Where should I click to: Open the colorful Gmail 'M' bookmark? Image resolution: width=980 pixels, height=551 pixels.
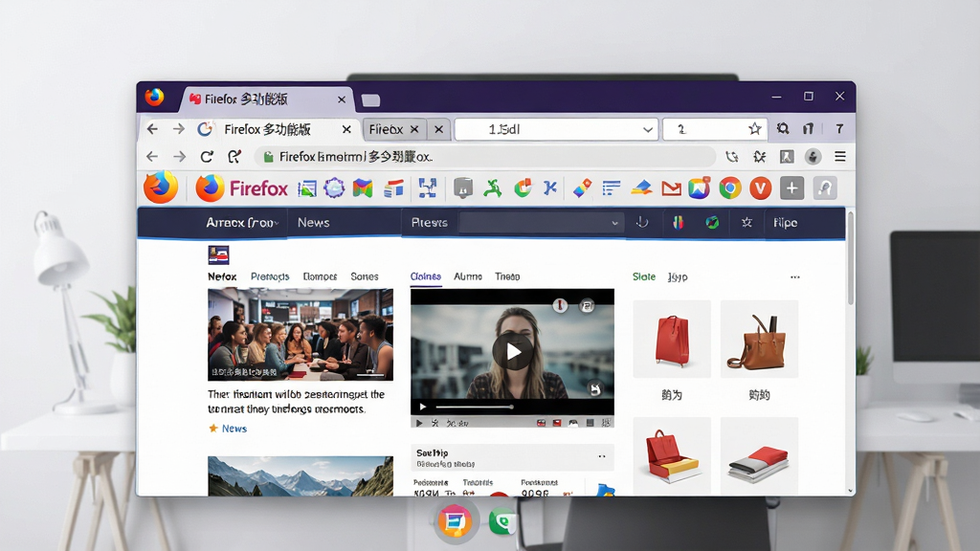pos(363,188)
